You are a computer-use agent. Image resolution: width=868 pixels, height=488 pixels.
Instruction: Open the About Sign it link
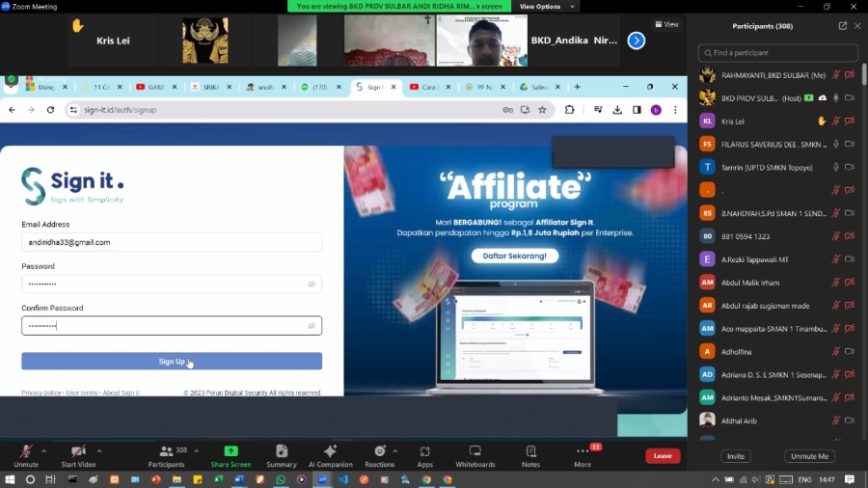pyautogui.click(x=122, y=393)
